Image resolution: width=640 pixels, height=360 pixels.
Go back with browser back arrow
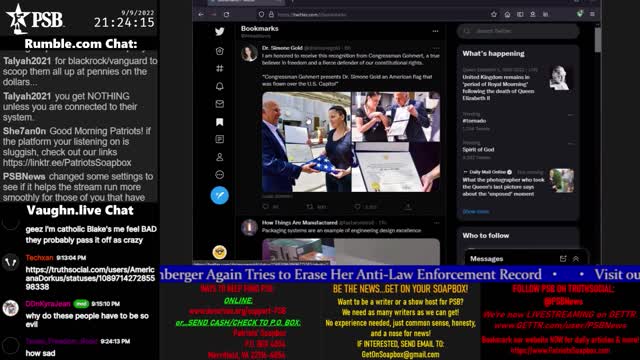[201, 14]
